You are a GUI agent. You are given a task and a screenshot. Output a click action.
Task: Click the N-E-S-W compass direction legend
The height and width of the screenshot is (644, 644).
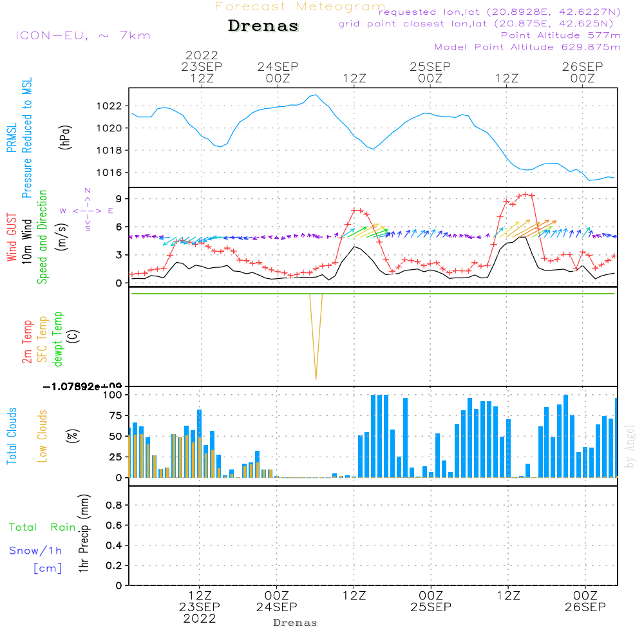[87, 211]
